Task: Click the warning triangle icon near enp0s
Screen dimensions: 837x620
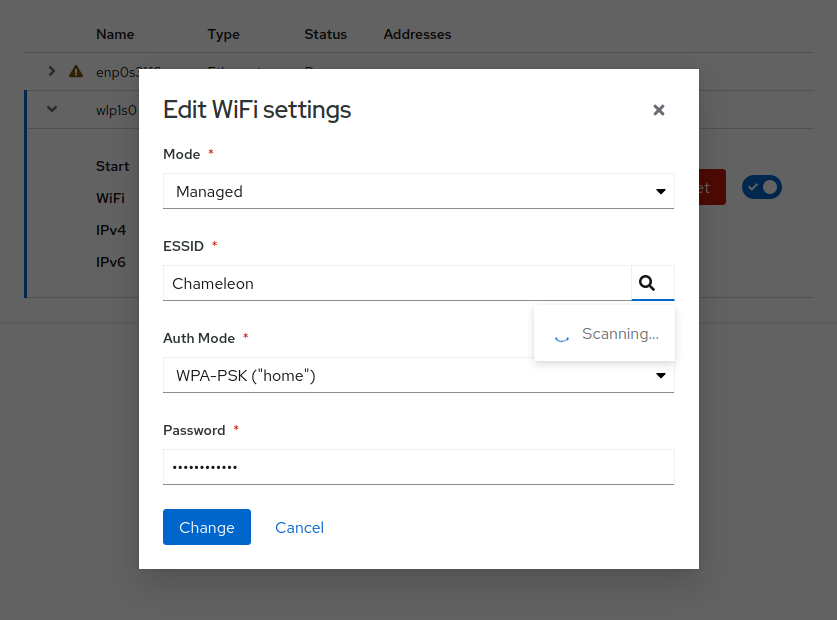Action: [76, 72]
